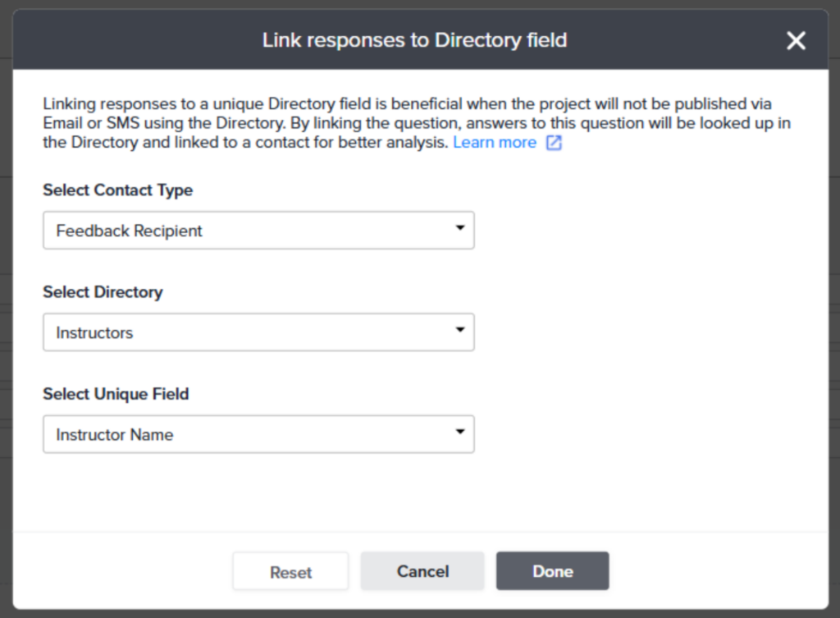Click the caret arrow in Instructor Name field
The image size is (840, 618).
click(460, 432)
